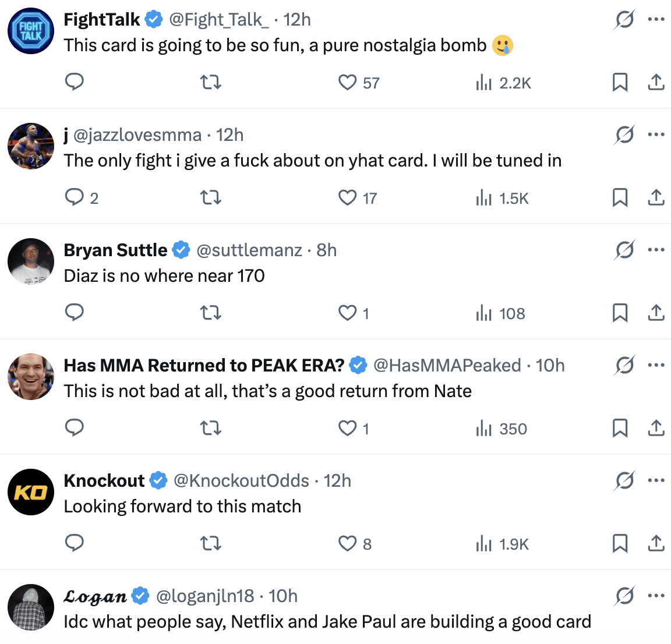Bookmark the HasMMAPeaked tweet
Image resolution: width=671 pixels, height=644 pixels.
click(x=620, y=429)
